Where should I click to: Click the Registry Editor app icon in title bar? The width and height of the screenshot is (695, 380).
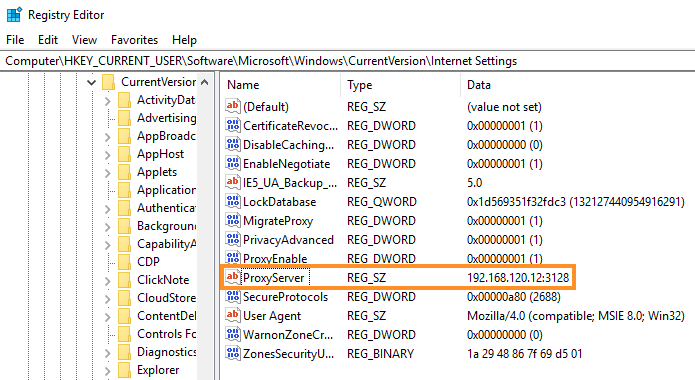(x=14, y=15)
